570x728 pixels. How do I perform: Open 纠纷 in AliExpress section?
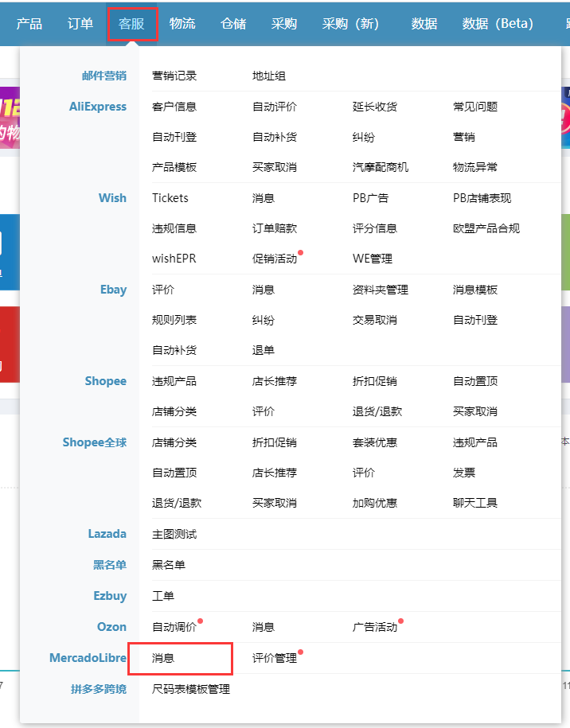pos(364,137)
